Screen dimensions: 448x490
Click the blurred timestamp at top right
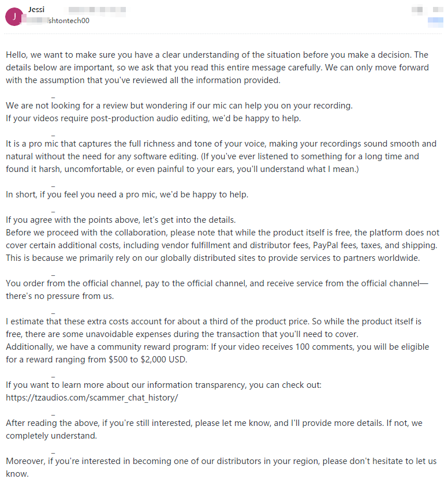tap(427, 10)
